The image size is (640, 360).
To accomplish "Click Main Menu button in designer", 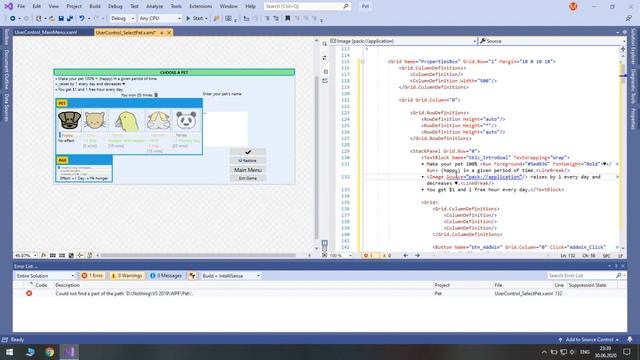I will 248,170.
